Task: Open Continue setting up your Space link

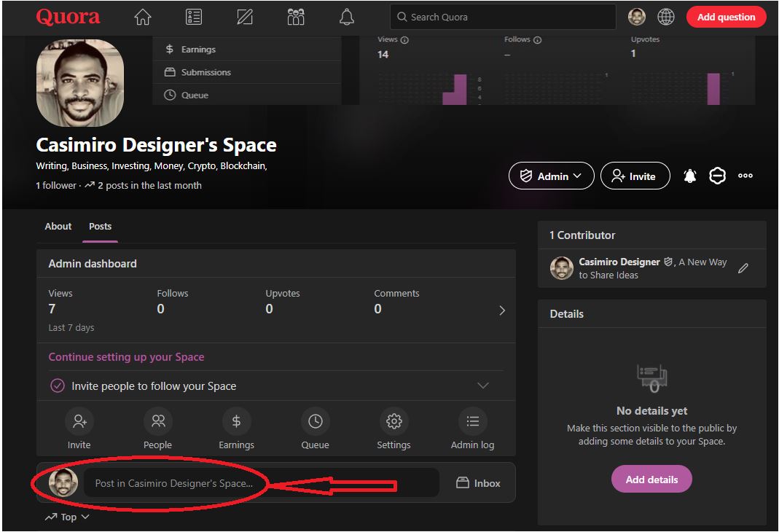Action: tap(126, 357)
